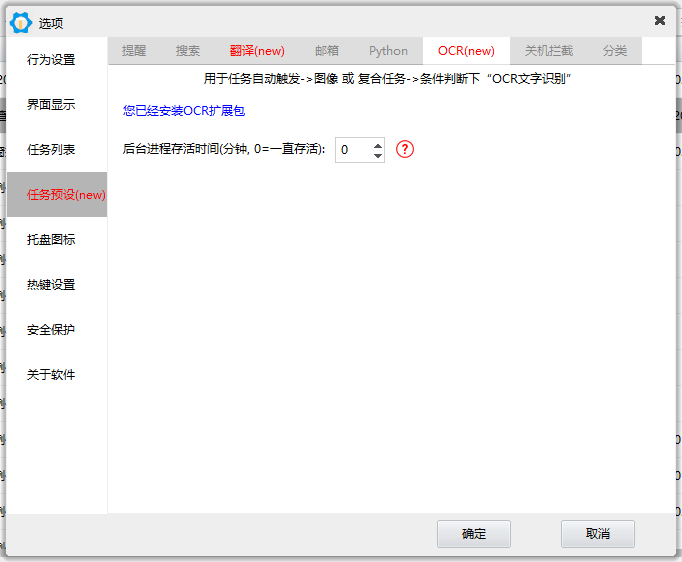The image size is (682, 562).
Task: Increase 后台进程存活时间 with the up arrow
Action: click(x=378, y=145)
